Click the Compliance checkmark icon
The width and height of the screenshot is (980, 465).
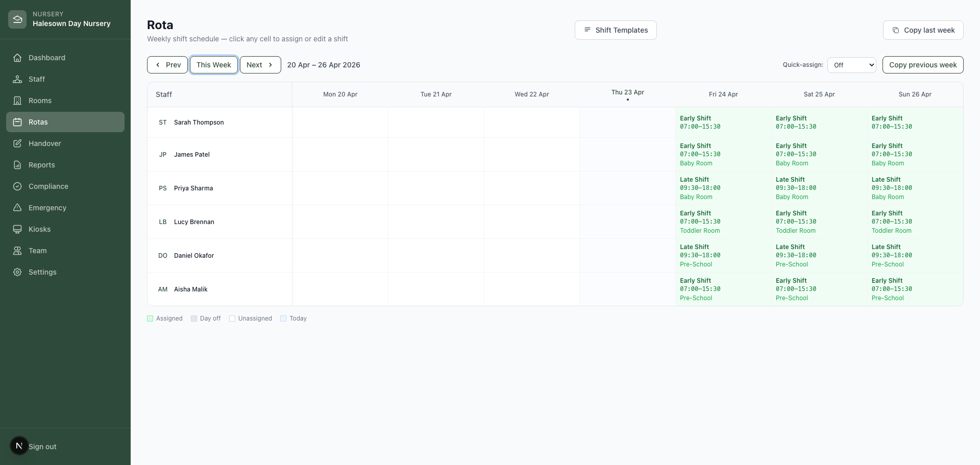[17, 186]
